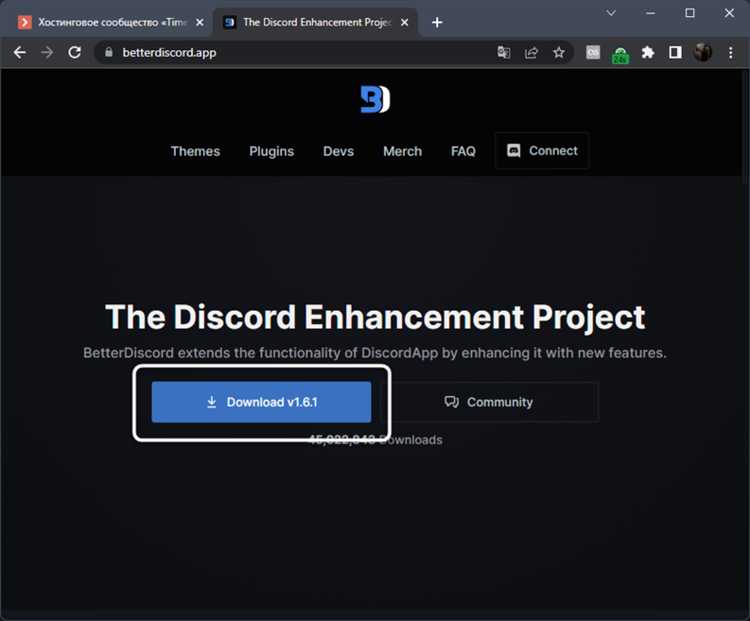Open the Plugins page

tap(271, 151)
